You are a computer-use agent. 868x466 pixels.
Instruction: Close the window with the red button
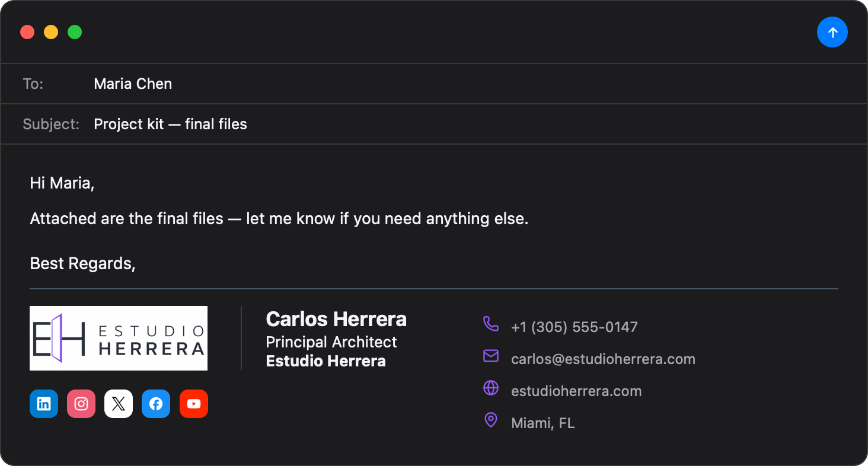tap(27, 32)
